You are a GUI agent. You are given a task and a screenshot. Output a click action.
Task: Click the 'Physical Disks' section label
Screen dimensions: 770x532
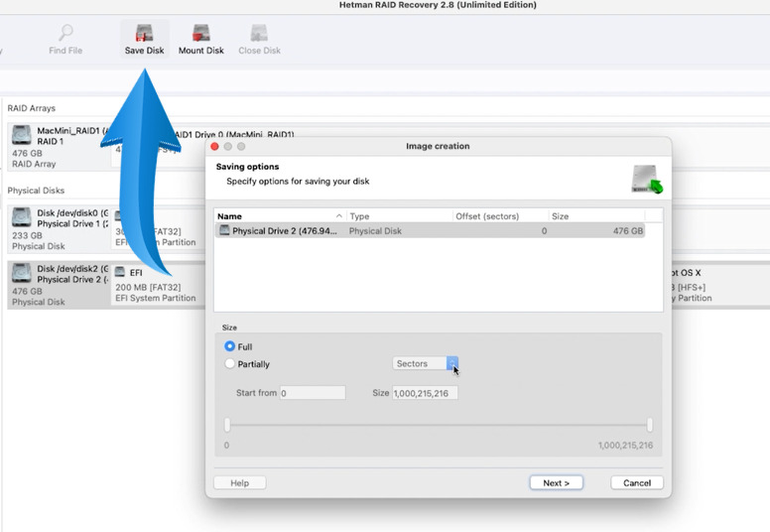pos(36,191)
